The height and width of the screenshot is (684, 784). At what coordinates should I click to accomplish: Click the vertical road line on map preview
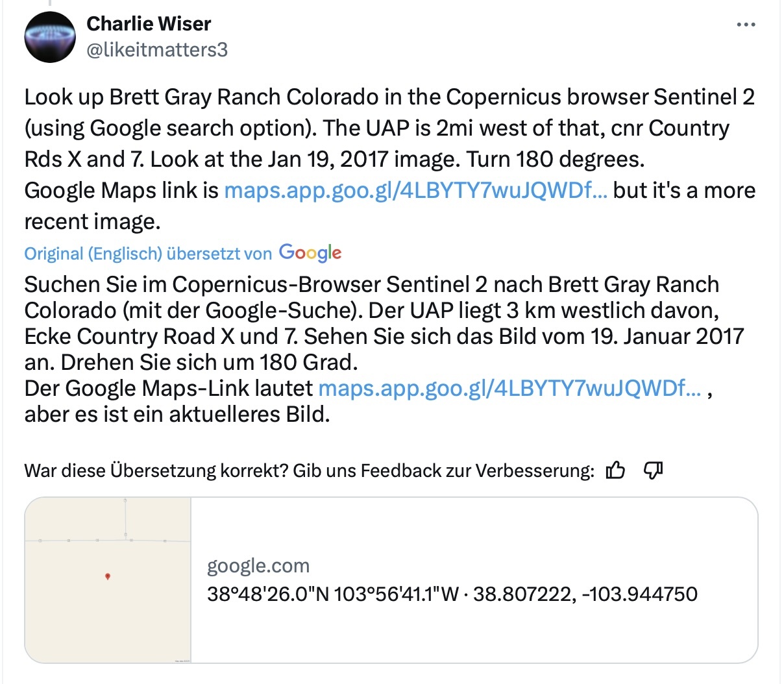(125, 519)
